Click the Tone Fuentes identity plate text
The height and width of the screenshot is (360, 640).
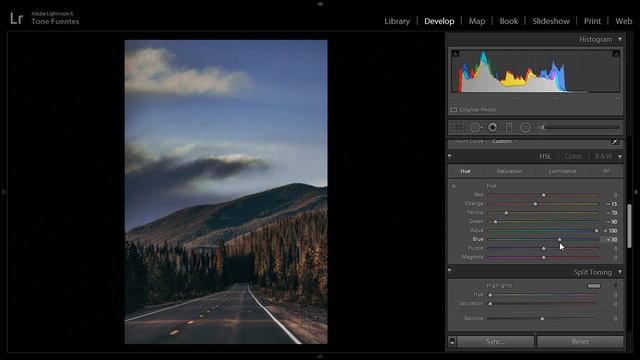[55, 22]
